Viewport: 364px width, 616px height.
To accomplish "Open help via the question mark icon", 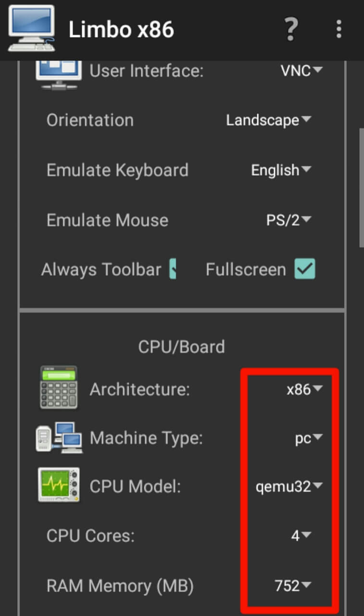I will (x=291, y=29).
